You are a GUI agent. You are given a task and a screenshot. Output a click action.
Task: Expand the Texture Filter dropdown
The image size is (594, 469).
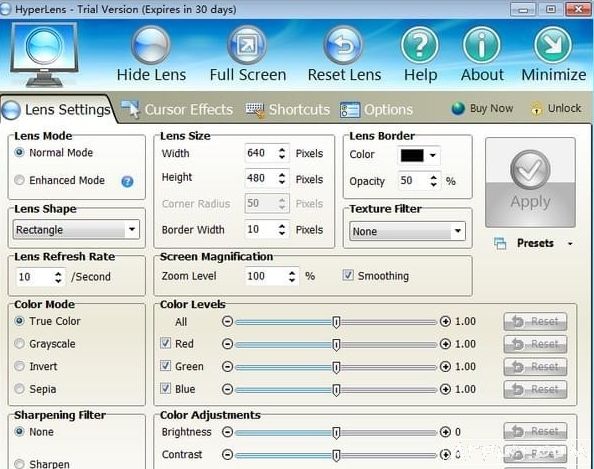coord(407,231)
